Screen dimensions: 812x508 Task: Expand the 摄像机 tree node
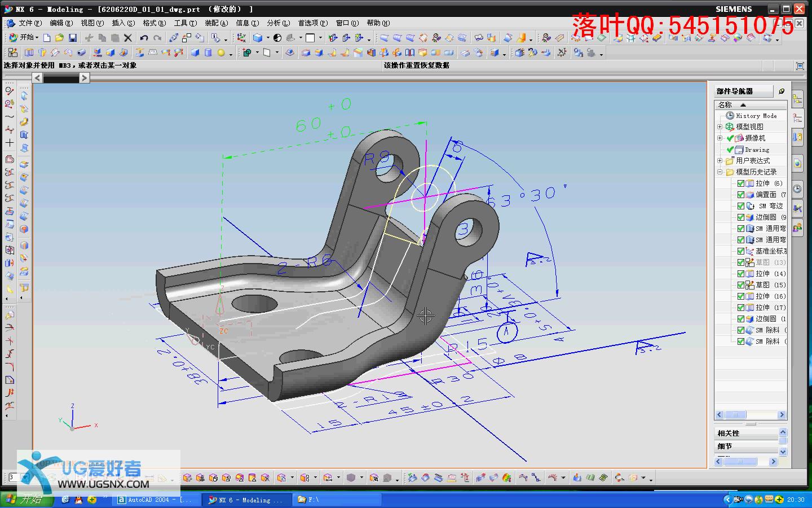[x=720, y=138]
